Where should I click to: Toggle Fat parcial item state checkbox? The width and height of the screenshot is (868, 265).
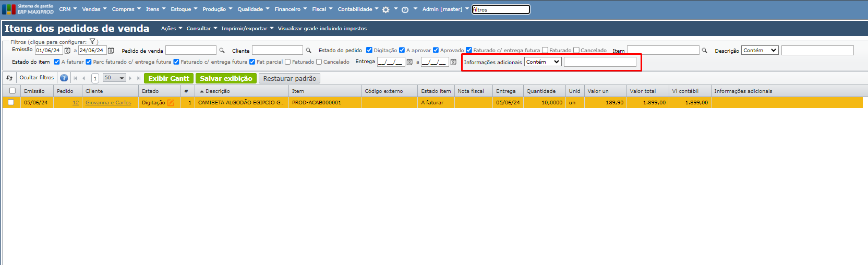252,62
